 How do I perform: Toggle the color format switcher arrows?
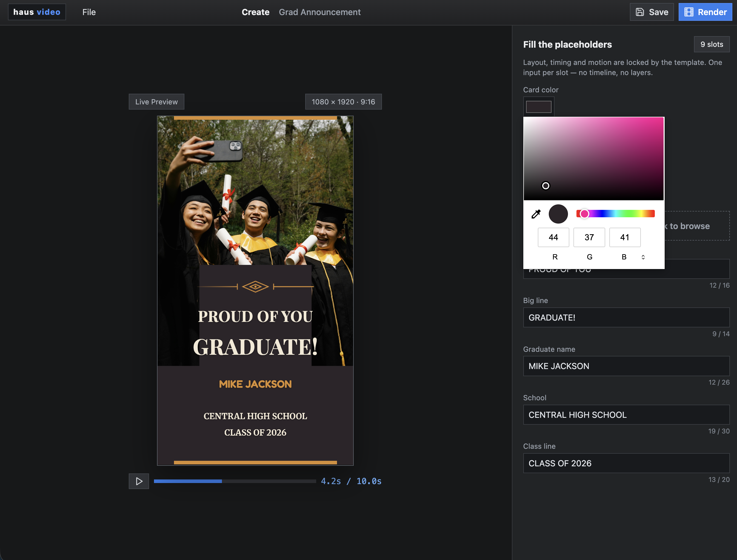click(x=643, y=257)
